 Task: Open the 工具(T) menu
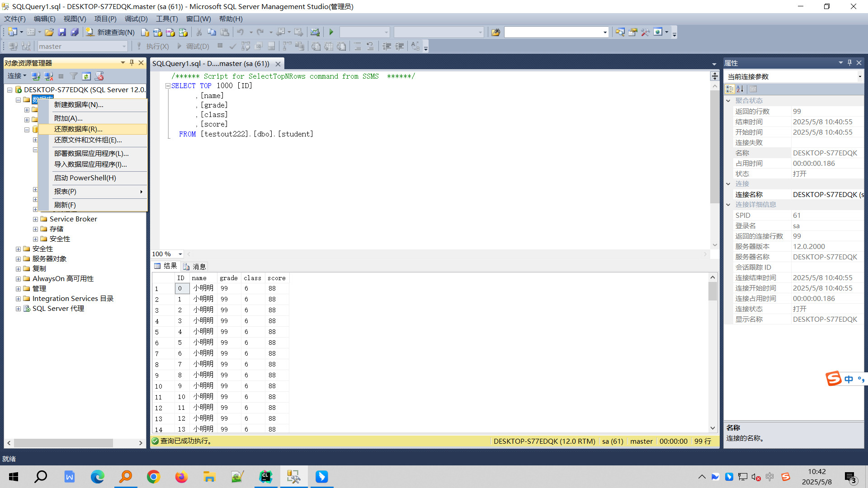tap(167, 19)
